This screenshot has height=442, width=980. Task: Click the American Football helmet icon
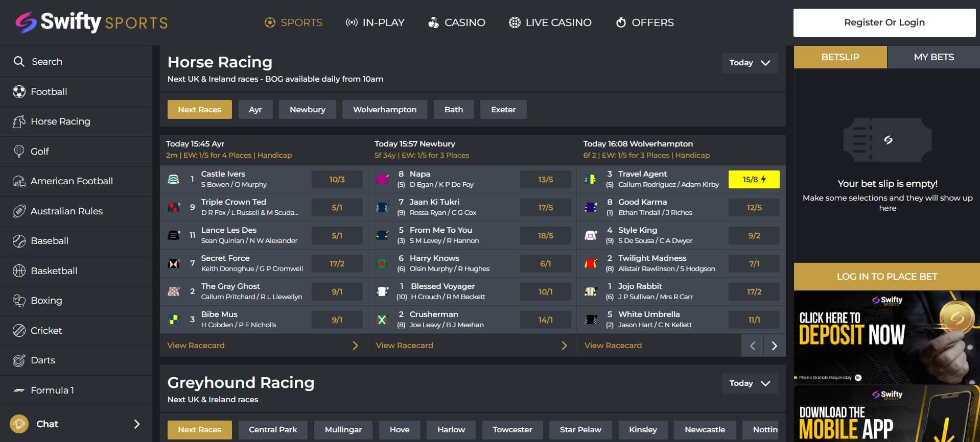coord(19,181)
